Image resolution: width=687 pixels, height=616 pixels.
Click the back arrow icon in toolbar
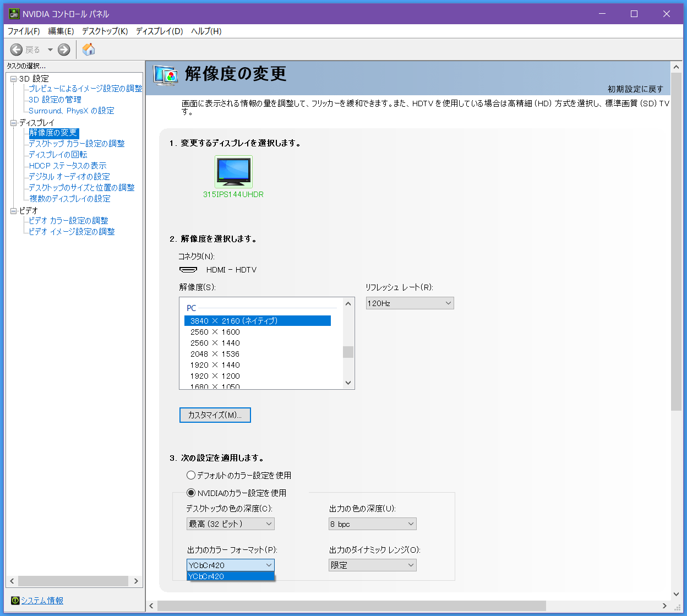pyautogui.click(x=17, y=50)
